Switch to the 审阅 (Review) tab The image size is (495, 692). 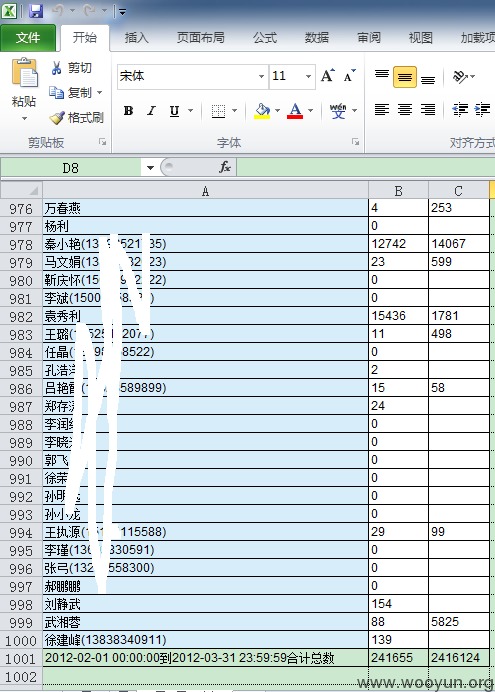click(x=369, y=38)
